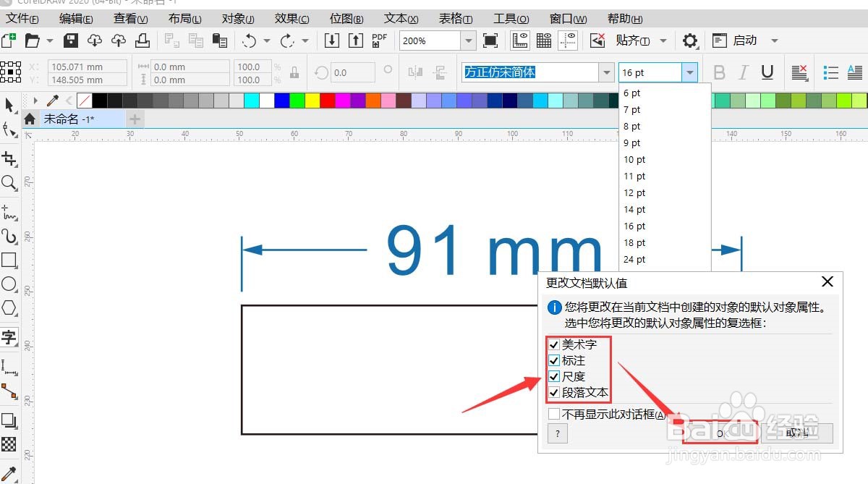Click the Publish to PDF icon
Viewport: 868px width, 484px height.
379,41
